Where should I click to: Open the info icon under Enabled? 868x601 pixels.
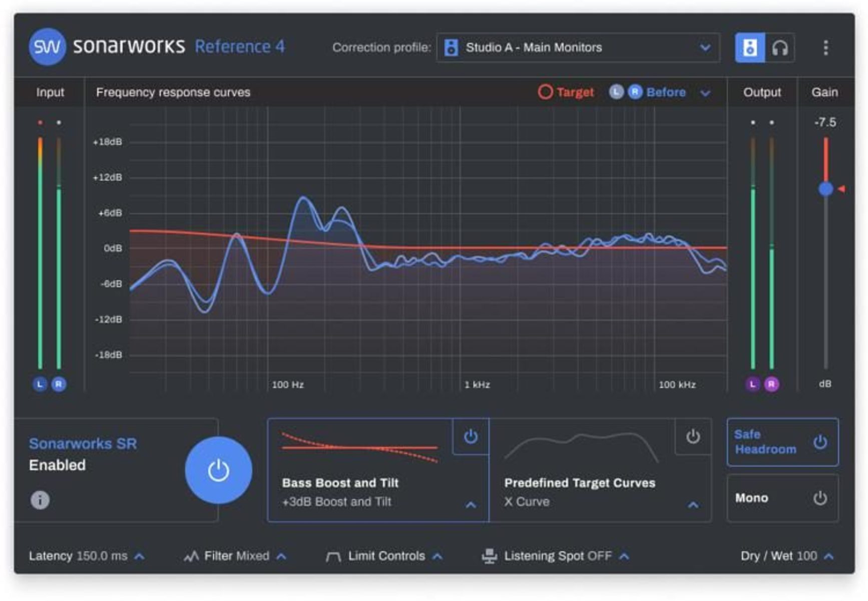(40, 500)
